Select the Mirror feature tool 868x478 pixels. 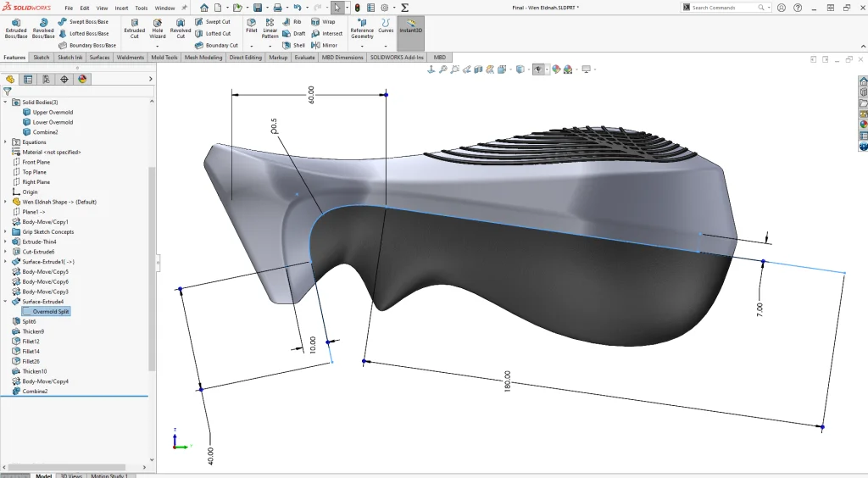(323, 45)
